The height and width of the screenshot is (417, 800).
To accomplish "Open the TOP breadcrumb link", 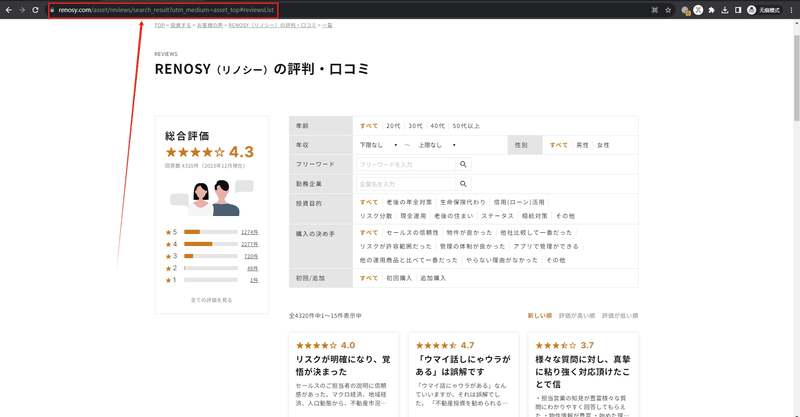I will (160, 25).
